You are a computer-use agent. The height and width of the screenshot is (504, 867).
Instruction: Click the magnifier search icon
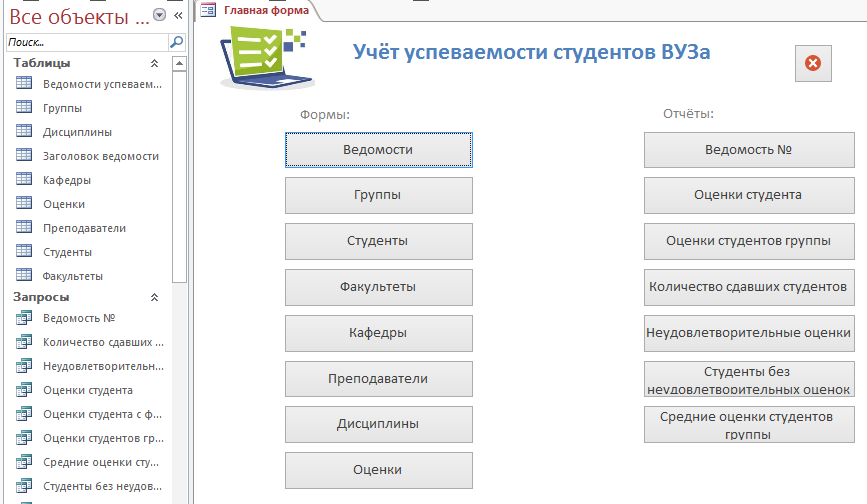176,42
